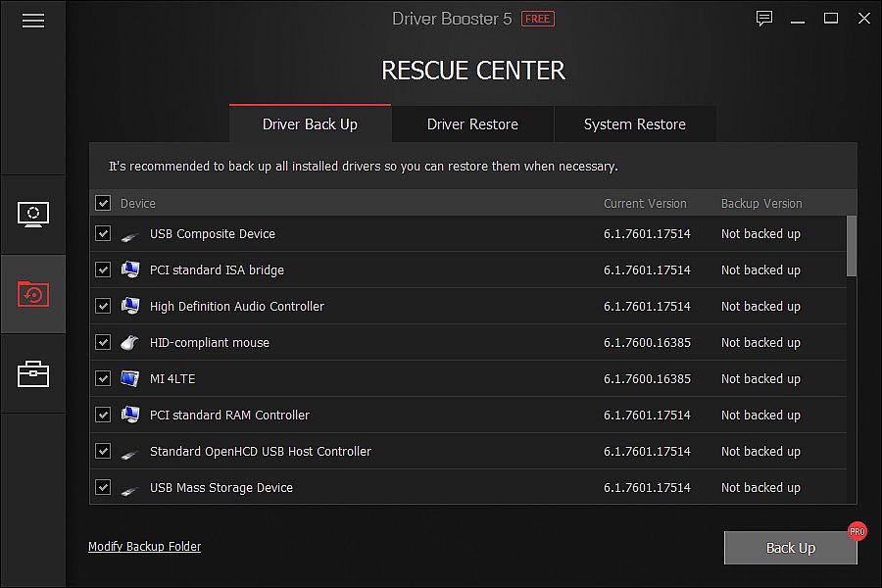This screenshot has height=588, width=882.
Task: Select the USB Composite Device name
Action: (x=213, y=234)
